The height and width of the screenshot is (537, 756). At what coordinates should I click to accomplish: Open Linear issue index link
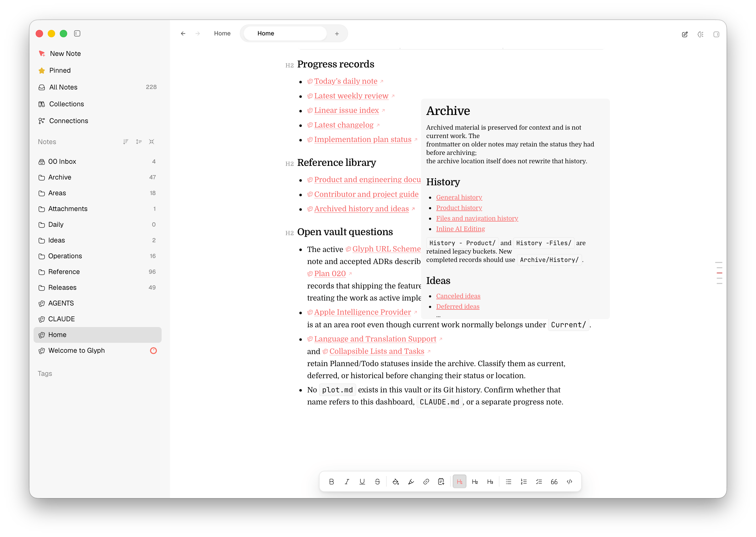pyautogui.click(x=346, y=110)
